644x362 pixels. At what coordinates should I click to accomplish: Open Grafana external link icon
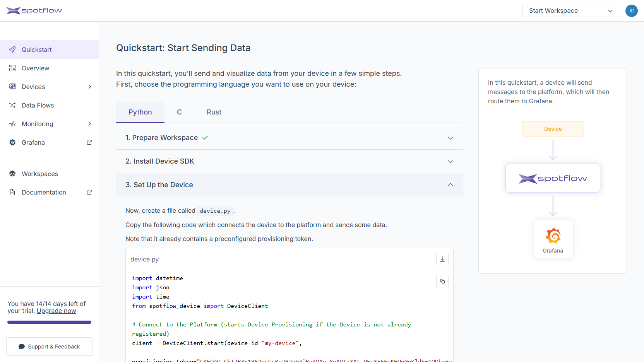(x=89, y=142)
